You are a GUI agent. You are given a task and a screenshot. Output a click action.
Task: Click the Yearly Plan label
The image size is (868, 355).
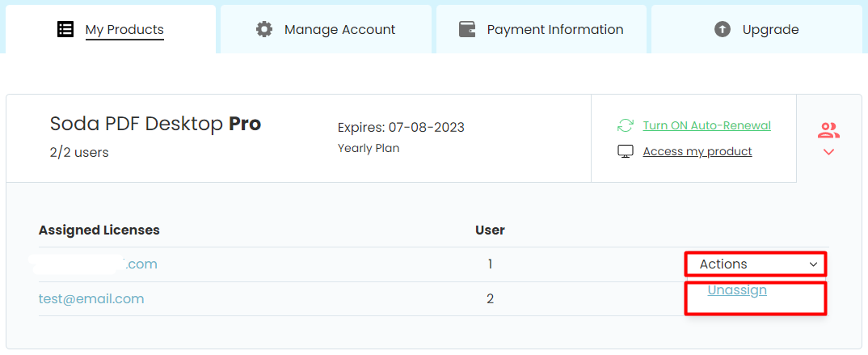click(x=369, y=149)
